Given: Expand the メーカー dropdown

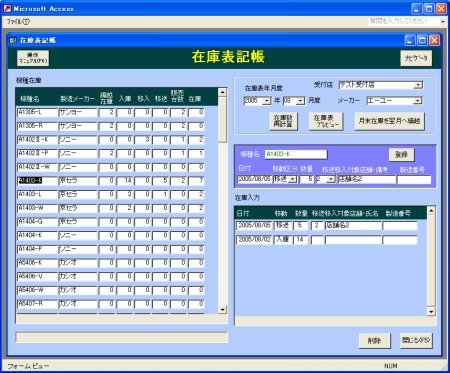Looking at the screenshot, I should pos(417,100).
